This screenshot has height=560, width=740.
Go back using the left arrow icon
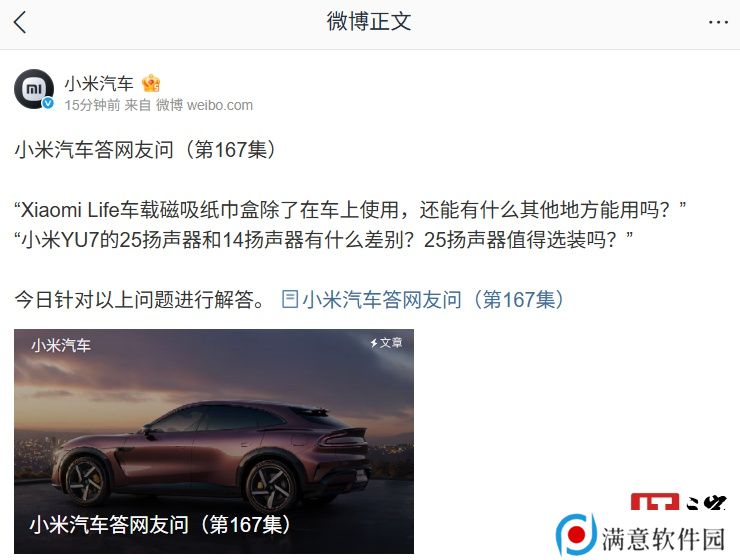click(x=20, y=22)
